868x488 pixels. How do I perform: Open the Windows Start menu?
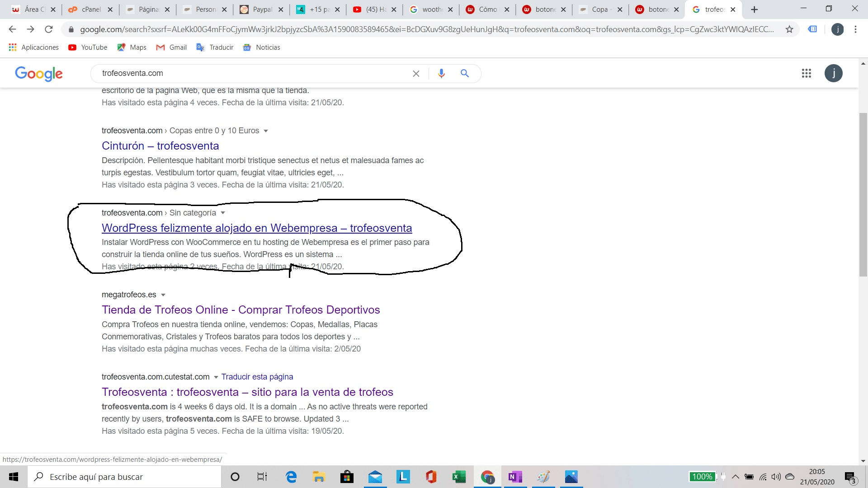(x=14, y=477)
